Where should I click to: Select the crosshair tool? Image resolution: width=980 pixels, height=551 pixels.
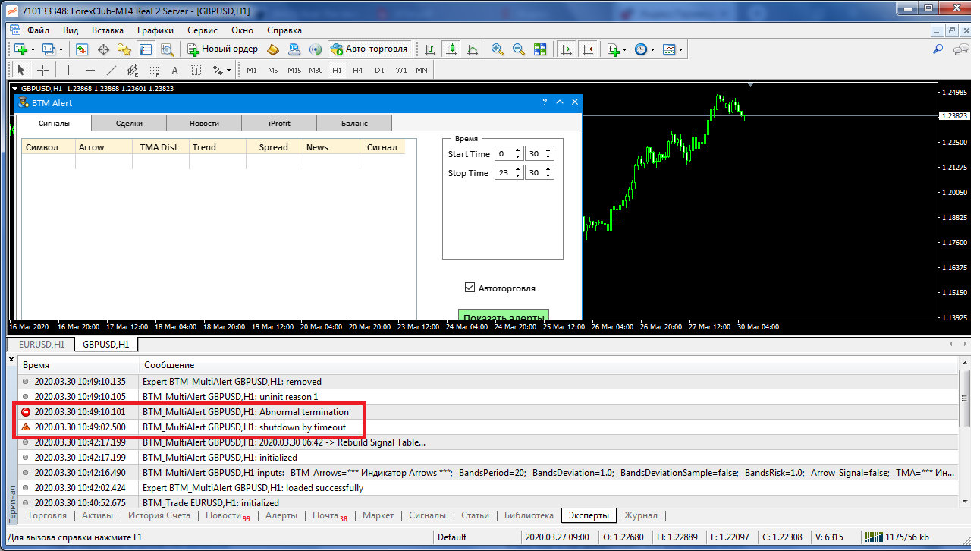(x=43, y=70)
